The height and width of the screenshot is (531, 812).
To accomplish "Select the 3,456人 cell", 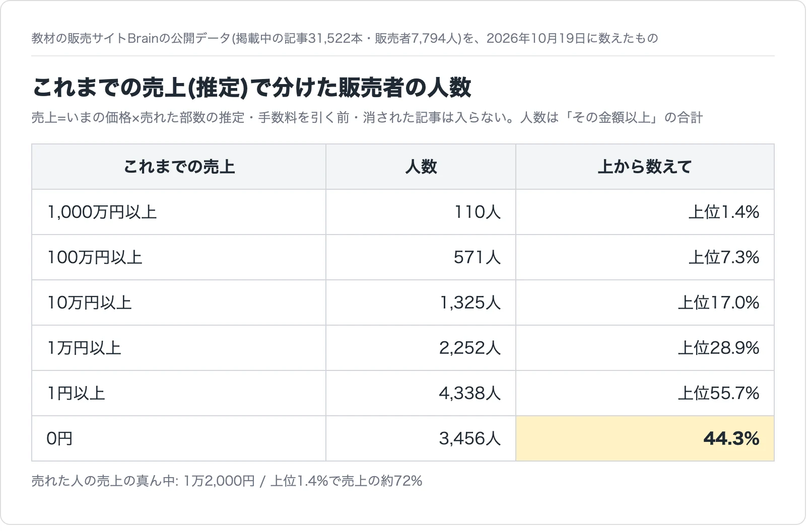I will click(x=421, y=438).
